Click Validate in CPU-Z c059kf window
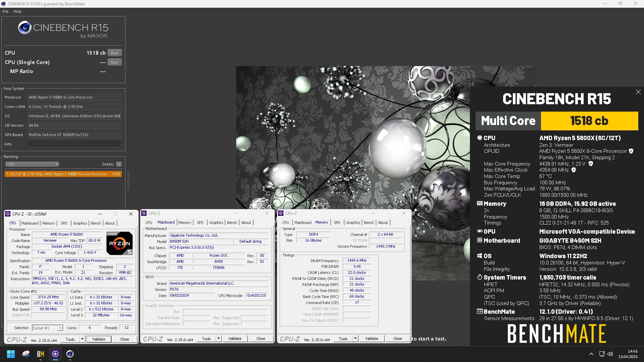The width and height of the screenshot is (644, 362). pyautogui.click(x=99, y=339)
